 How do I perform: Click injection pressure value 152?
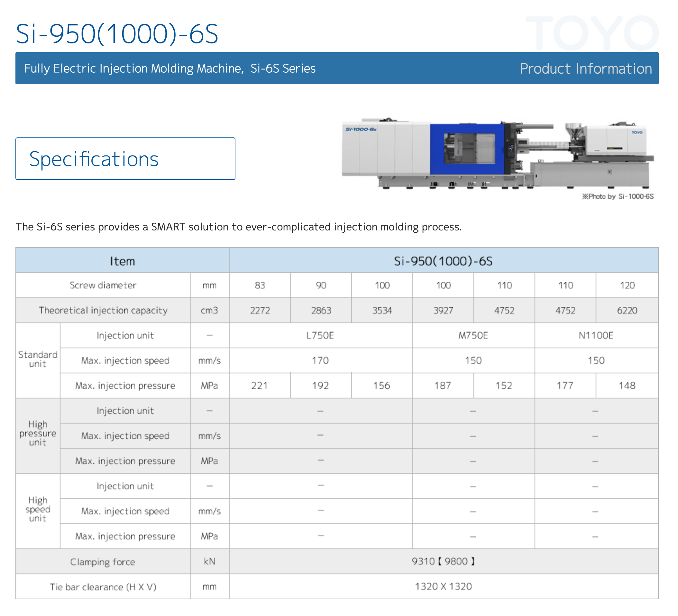click(504, 386)
